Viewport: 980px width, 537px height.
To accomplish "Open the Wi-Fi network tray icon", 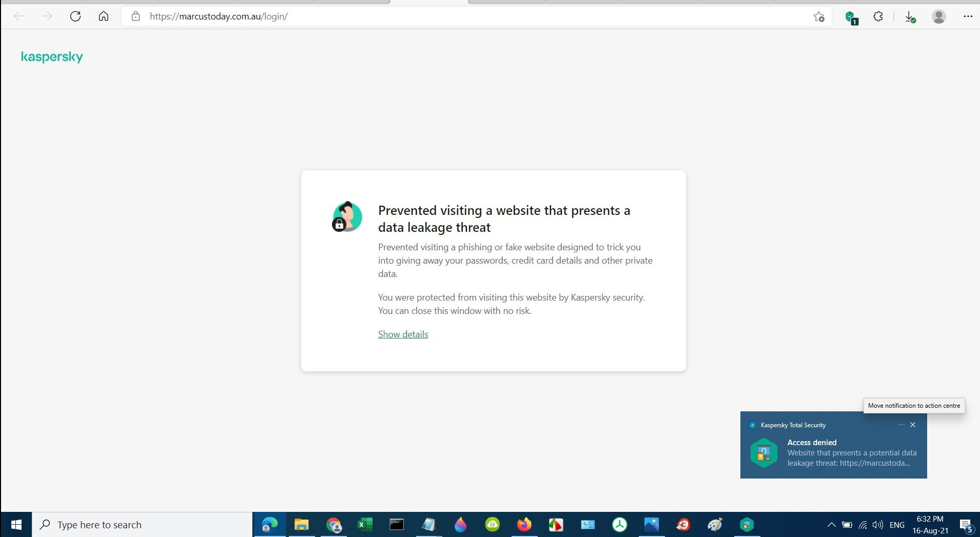I will coord(863,525).
